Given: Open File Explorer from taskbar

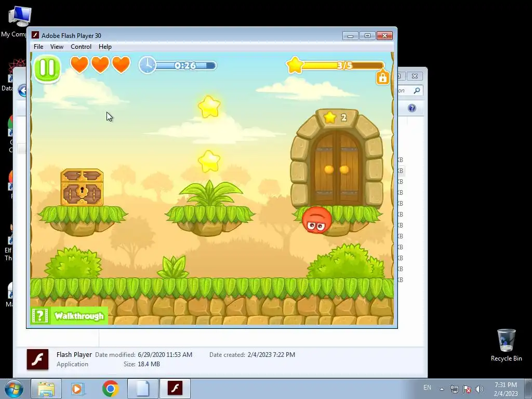Looking at the screenshot, I should (46, 389).
